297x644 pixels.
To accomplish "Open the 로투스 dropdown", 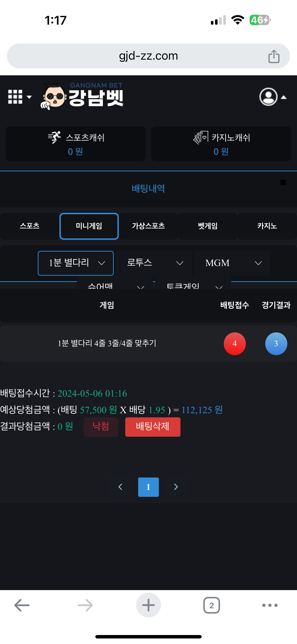I will 154,263.
